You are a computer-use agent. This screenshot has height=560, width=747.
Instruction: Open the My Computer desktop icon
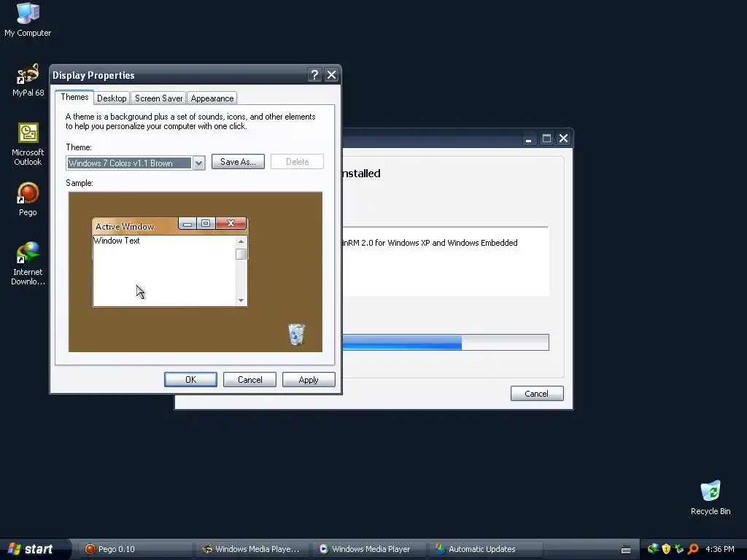pyautogui.click(x=28, y=19)
